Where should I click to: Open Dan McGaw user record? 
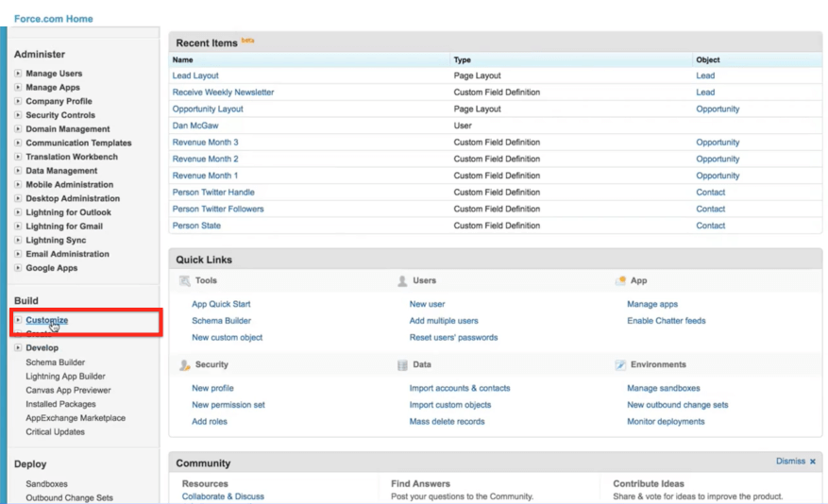click(x=194, y=126)
